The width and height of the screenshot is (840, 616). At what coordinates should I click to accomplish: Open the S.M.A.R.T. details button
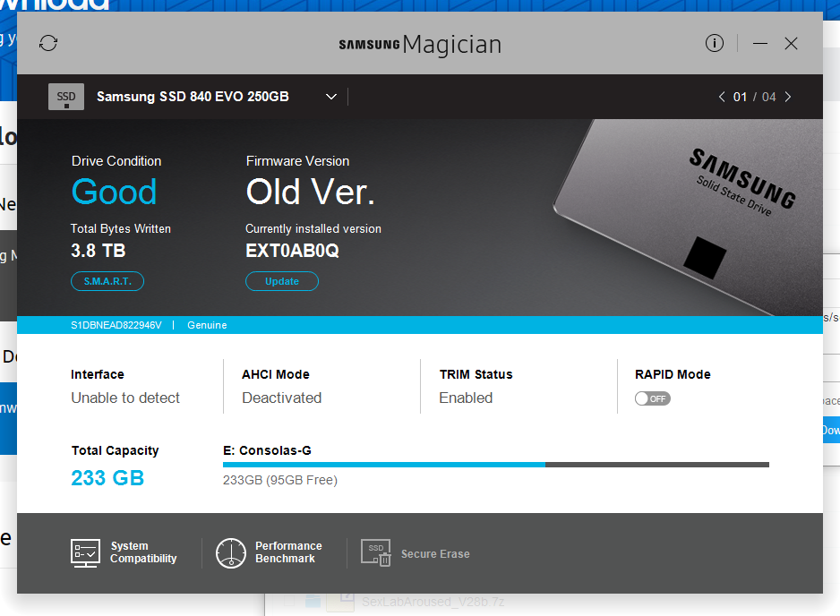pos(107,281)
